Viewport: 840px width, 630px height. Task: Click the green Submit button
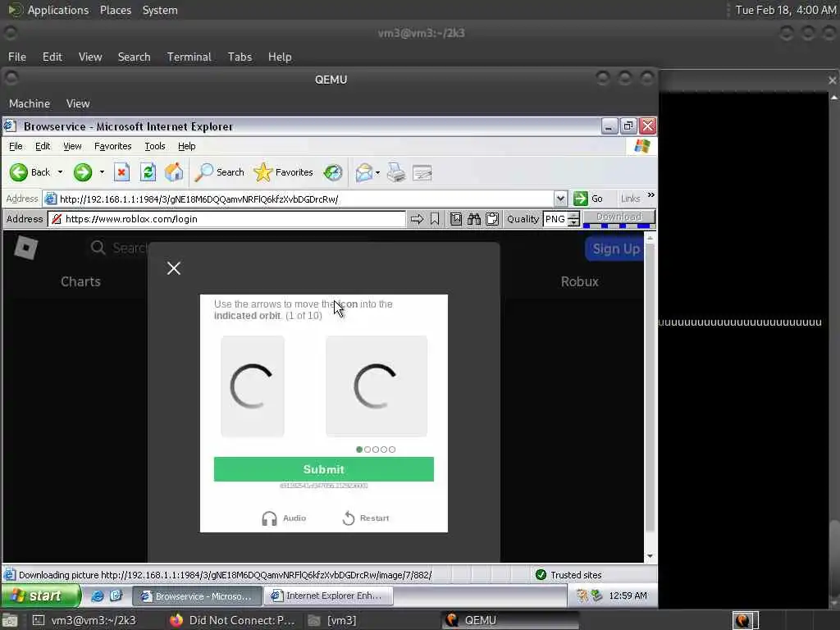pos(323,469)
